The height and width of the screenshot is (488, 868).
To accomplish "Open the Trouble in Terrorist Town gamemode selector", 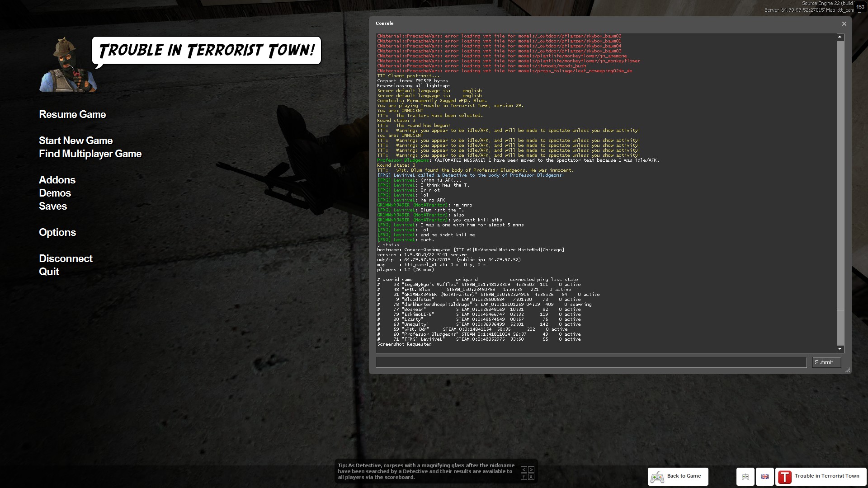I will (821, 476).
